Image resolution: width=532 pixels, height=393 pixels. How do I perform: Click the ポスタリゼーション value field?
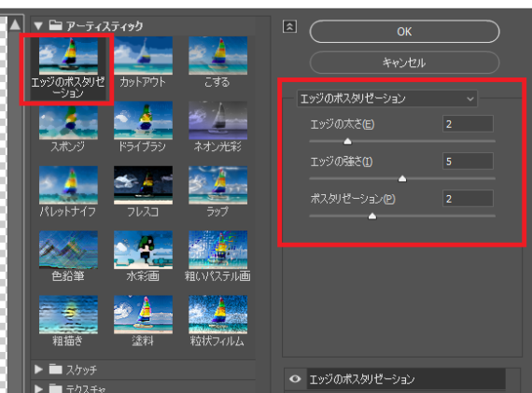click(x=468, y=199)
